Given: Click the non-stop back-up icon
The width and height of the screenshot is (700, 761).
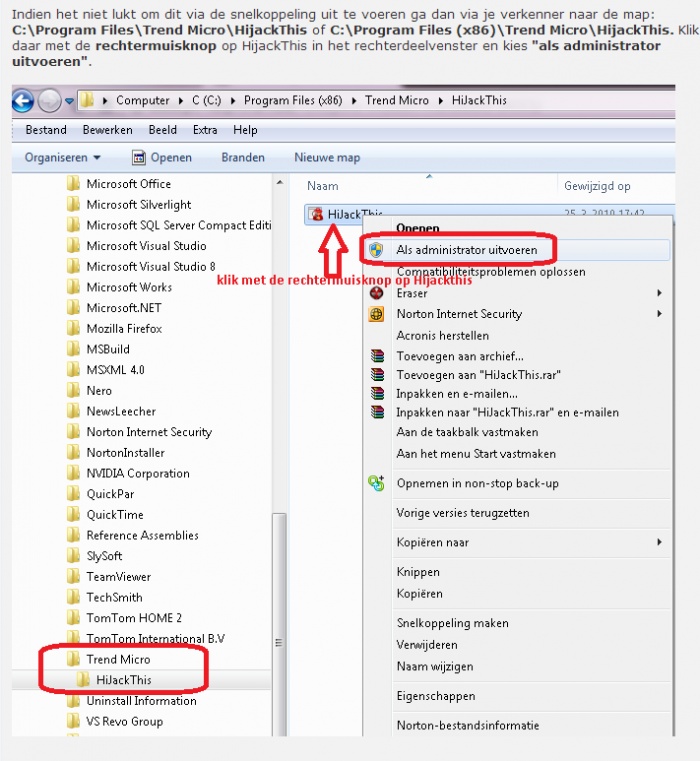Looking at the screenshot, I should 376,483.
